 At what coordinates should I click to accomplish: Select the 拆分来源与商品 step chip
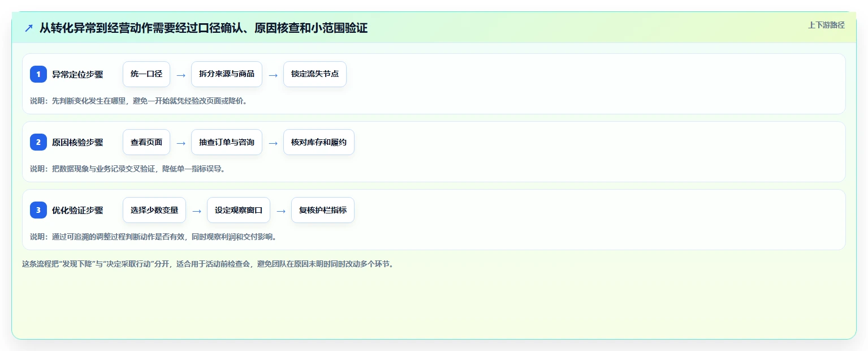227,74
